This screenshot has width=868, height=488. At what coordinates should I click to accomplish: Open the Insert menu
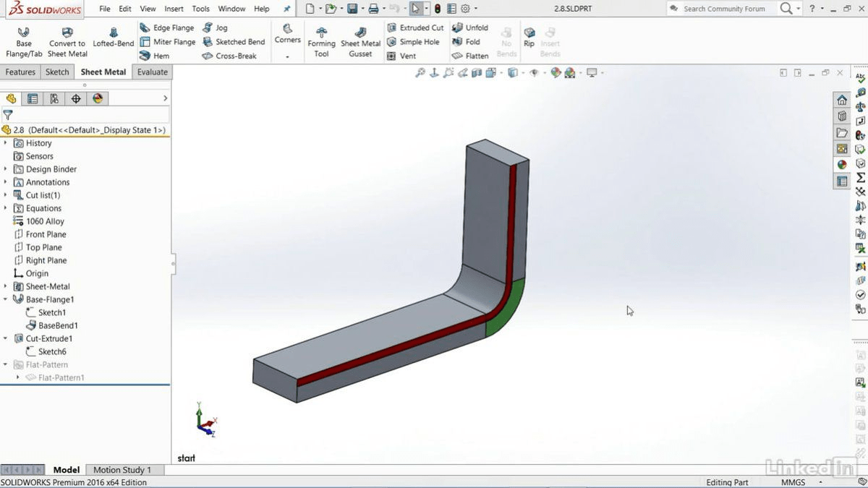tap(174, 9)
